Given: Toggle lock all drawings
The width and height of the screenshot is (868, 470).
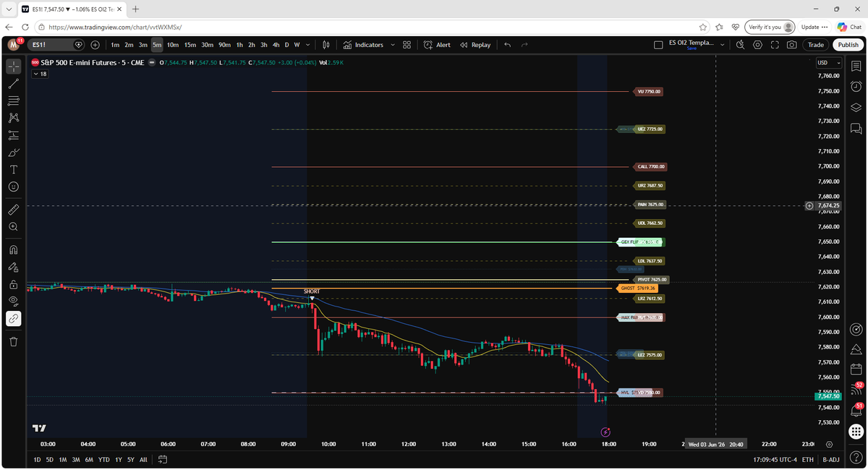Looking at the screenshot, I should coord(14,284).
